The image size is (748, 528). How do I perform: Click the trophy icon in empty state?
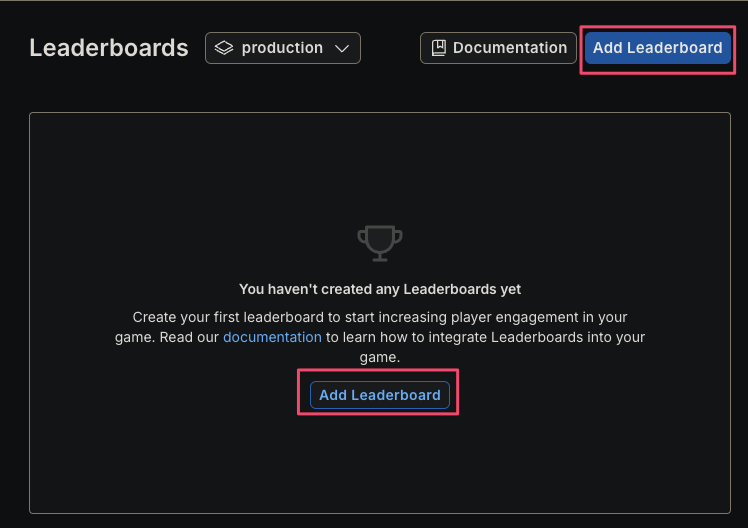tap(380, 243)
